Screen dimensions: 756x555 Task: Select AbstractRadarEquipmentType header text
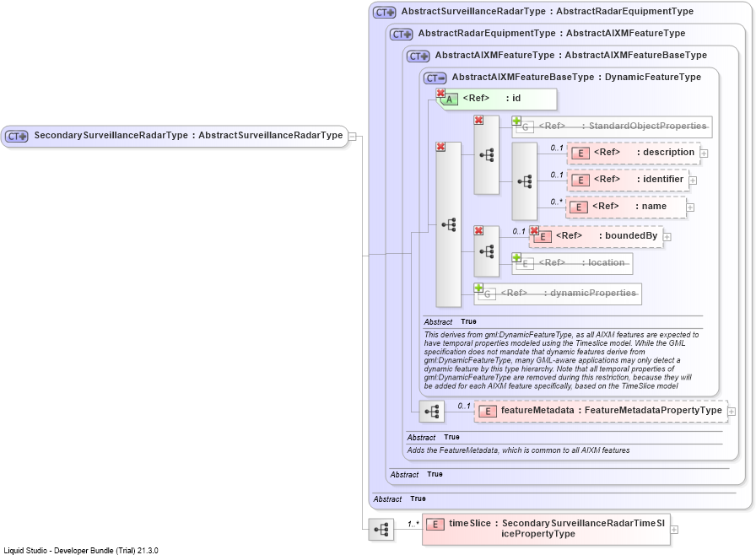(x=552, y=33)
